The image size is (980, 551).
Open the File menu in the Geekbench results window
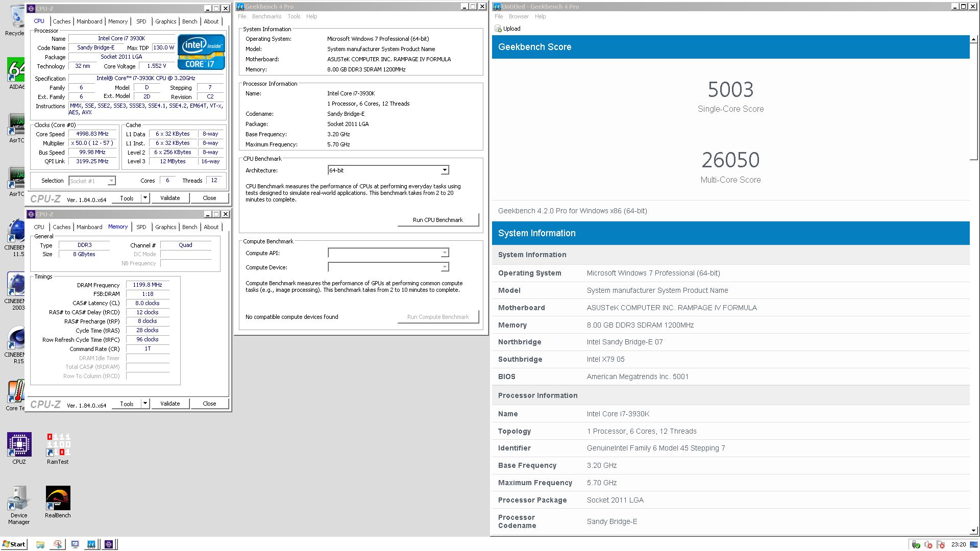pos(499,16)
